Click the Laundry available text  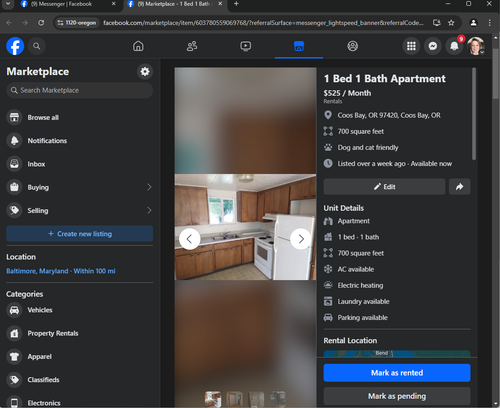coord(363,301)
